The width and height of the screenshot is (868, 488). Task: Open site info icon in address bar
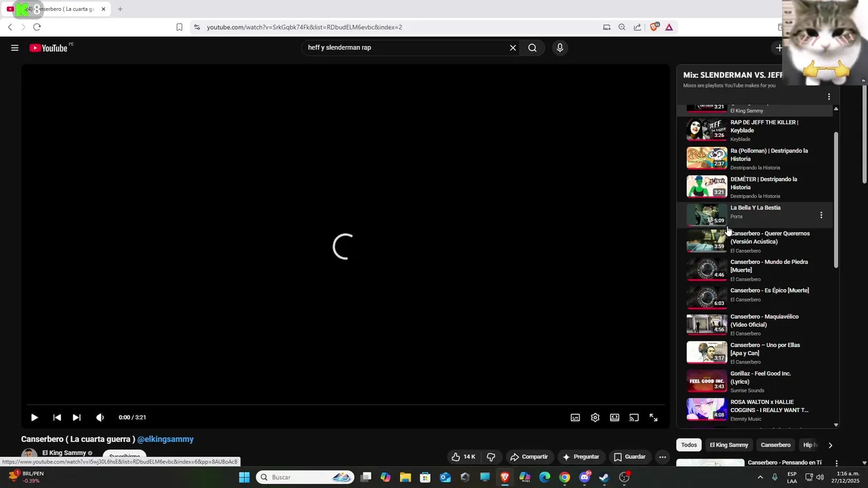tap(197, 27)
